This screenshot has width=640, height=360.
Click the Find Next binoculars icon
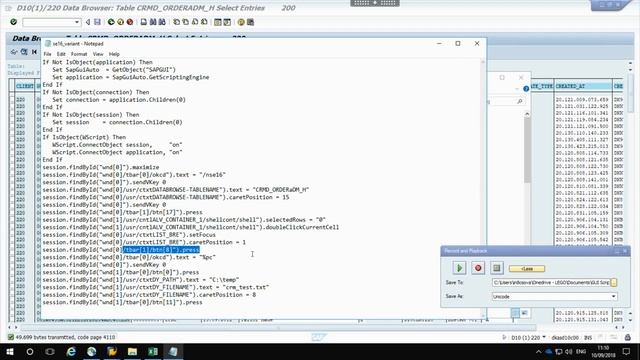click(162, 22)
